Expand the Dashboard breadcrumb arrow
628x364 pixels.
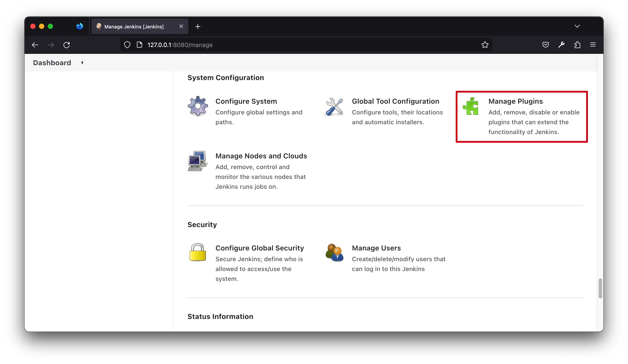coord(82,63)
